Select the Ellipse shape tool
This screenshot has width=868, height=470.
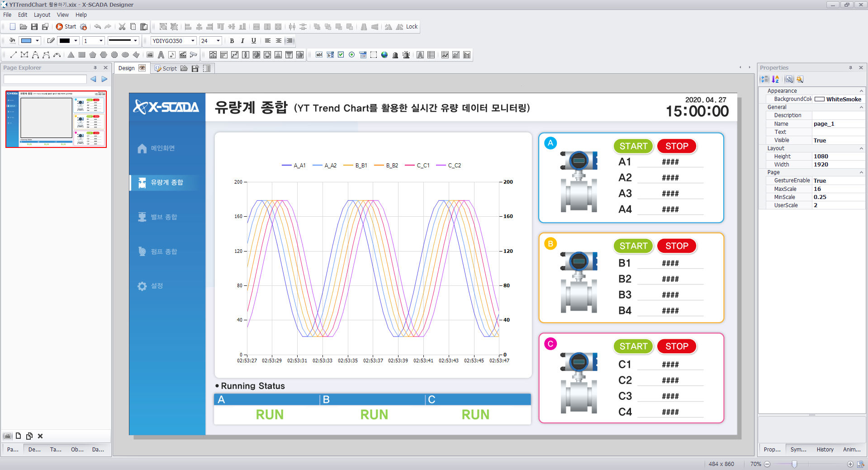[x=125, y=55]
